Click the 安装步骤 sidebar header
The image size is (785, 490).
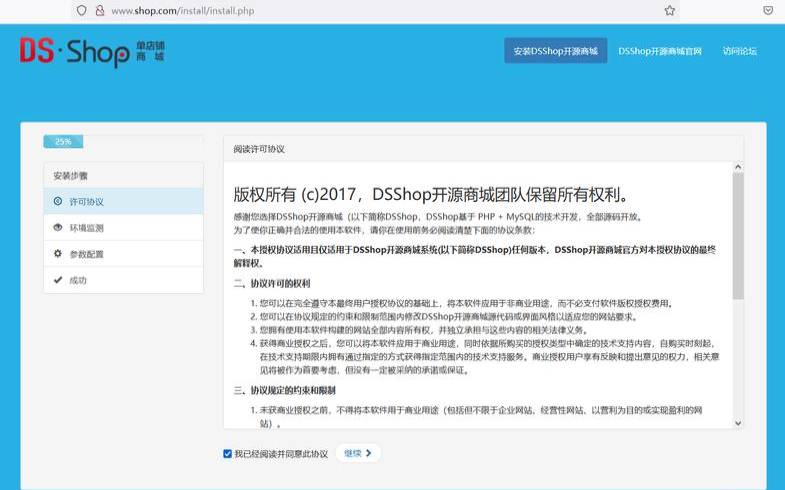(124, 175)
